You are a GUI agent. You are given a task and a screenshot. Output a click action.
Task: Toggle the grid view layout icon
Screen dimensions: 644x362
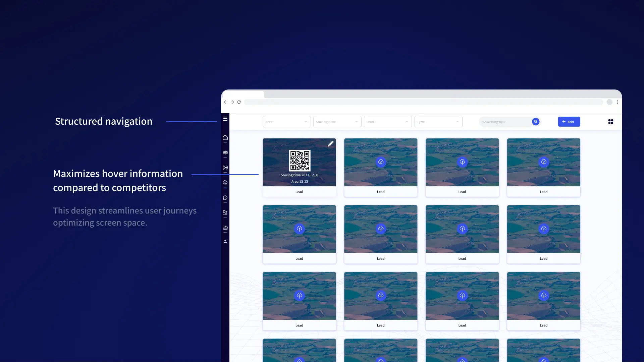pyautogui.click(x=610, y=122)
